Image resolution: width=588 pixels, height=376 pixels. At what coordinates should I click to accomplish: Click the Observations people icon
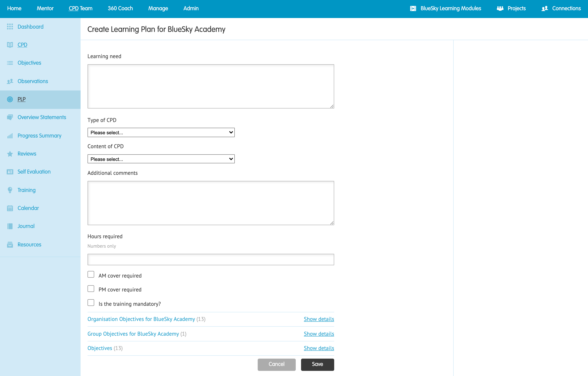10,81
